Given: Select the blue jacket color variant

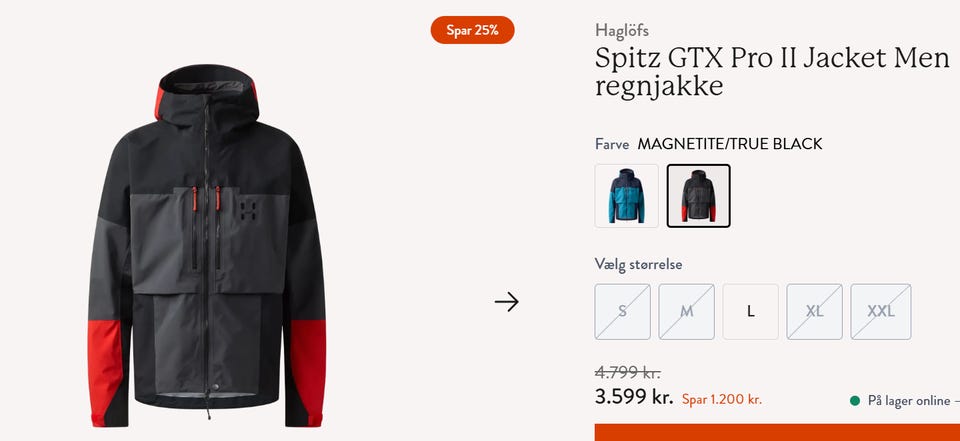Looking at the screenshot, I should click(626, 195).
